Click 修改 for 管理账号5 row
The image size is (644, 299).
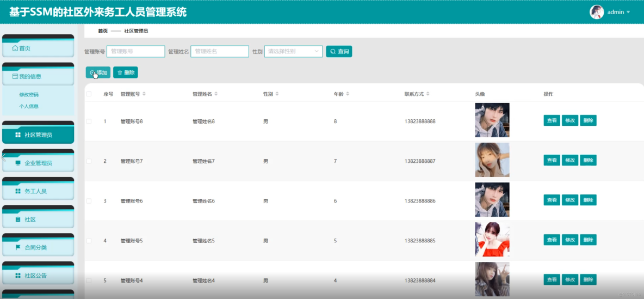[570, 240]
